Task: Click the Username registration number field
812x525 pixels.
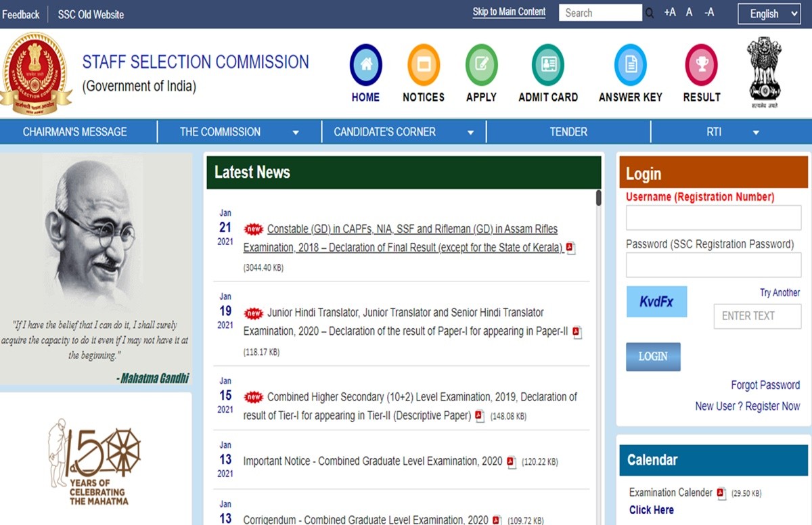Action: pos(713,218)
